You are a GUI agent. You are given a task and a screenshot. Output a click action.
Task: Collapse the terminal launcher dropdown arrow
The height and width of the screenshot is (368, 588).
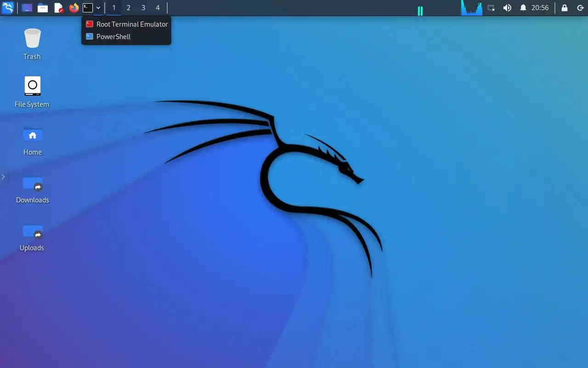pos(98,8)
